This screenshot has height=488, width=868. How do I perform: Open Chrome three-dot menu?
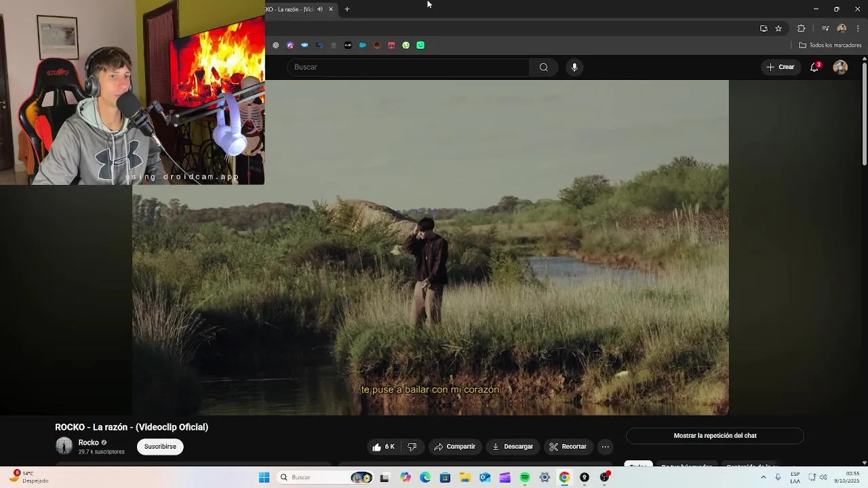click(x=858, y=28)
